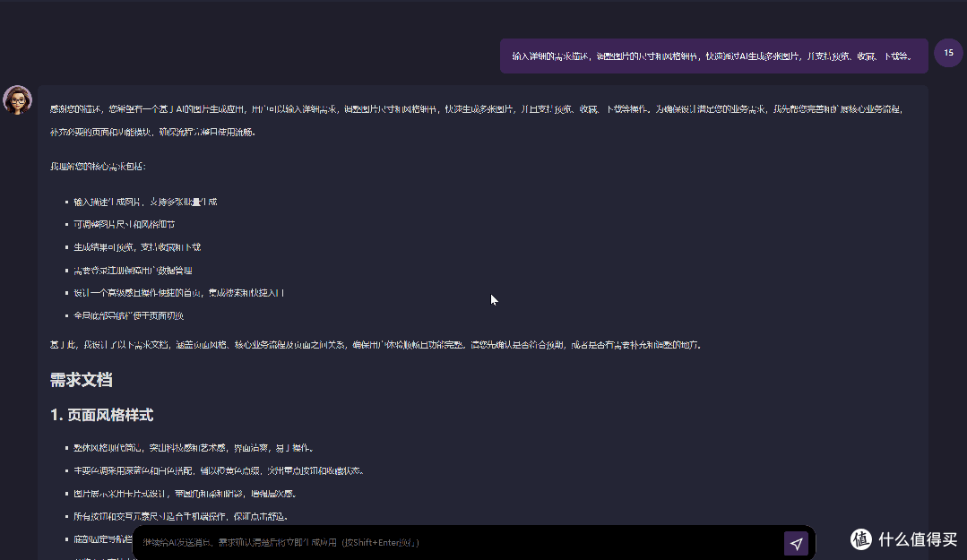Click the bullet about '登录注册' and user data management
The image size is (967, 560).
[133, 270]
